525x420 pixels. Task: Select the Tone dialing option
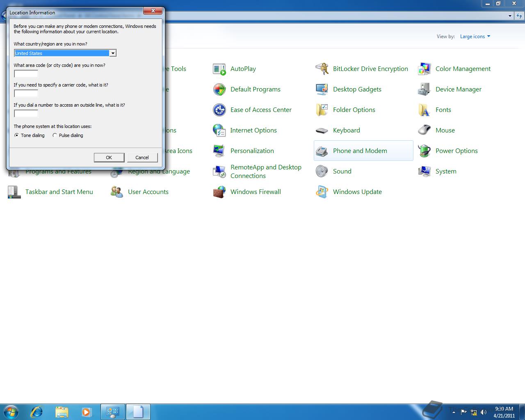point(30,135)
